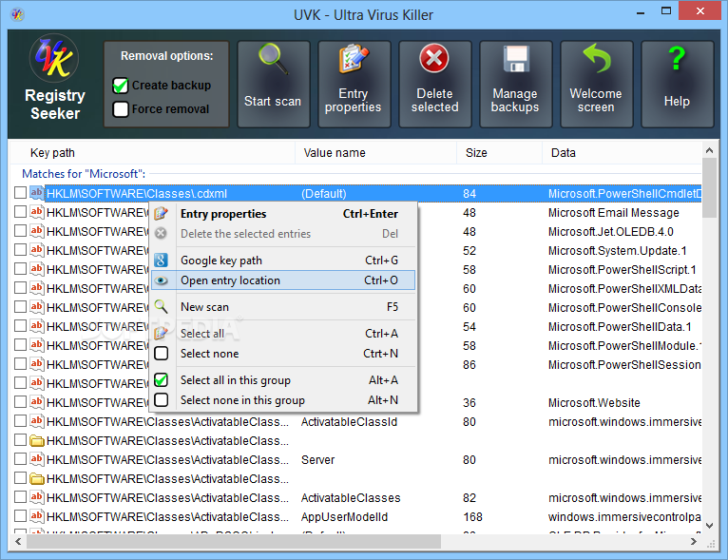Choose Google key path from the menu
Viewport: 728px width, 560px height.
coord(283,260)
